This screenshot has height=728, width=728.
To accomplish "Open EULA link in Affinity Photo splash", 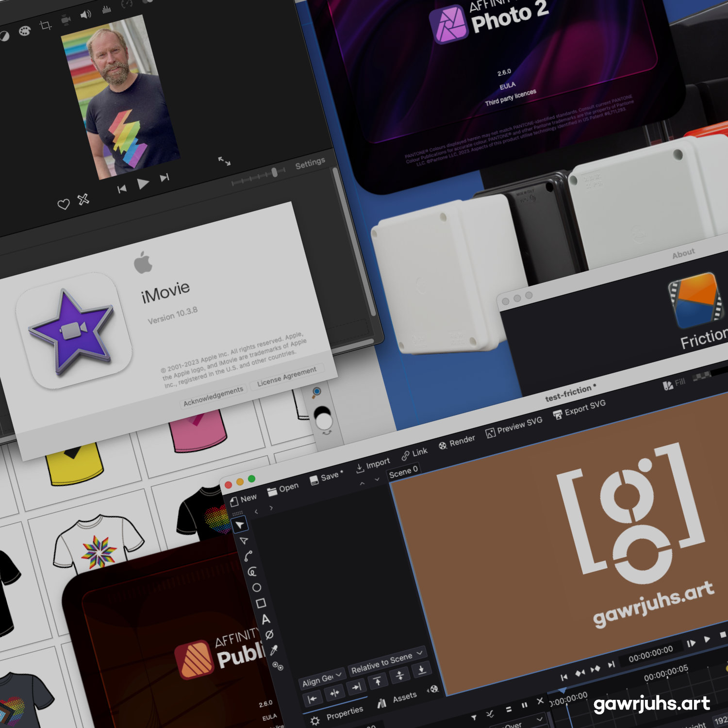I will [x=508, y=86].
